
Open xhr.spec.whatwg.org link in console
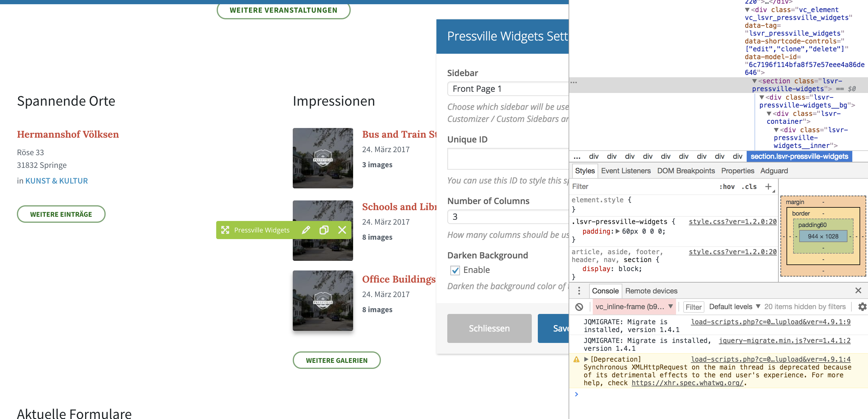[688, 383]
